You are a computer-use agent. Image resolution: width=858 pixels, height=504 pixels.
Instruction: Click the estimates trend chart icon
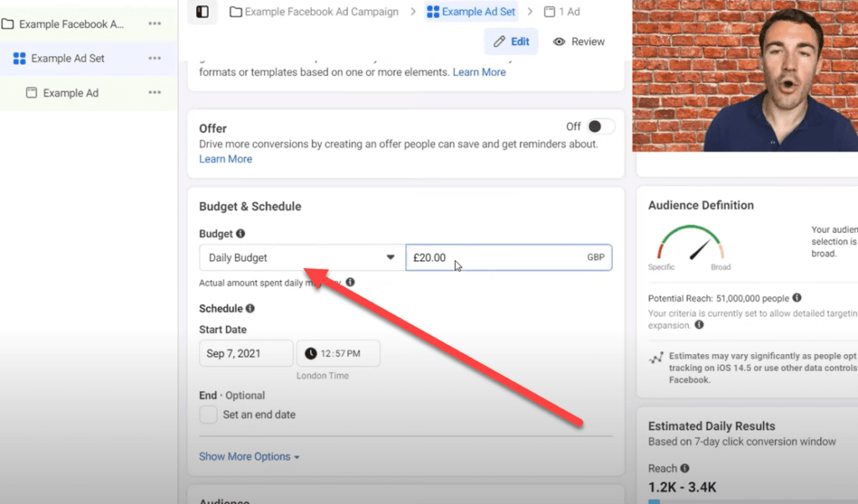click(x=656, y=358)
